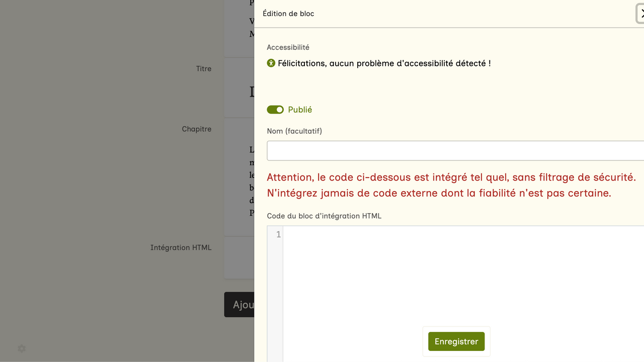This screenshot has height=362, width=644.
Task: Select the Intégration HTML block label
Action: click(x=181, y=248)
